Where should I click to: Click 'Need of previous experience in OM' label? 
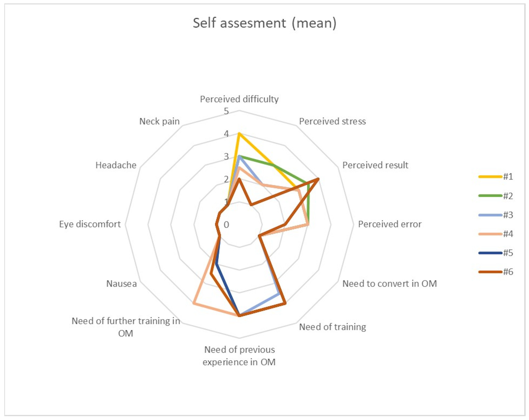coord(239,356)
